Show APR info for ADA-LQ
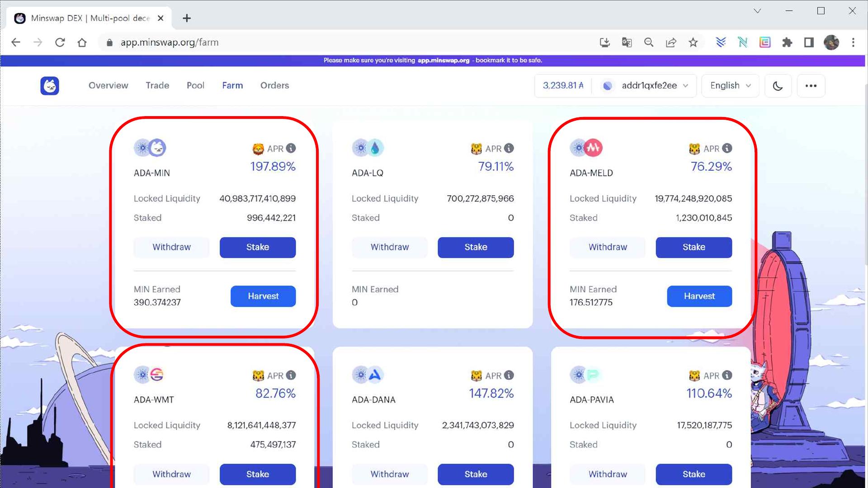This screenshot has height=488, width=868. (509, 148)
